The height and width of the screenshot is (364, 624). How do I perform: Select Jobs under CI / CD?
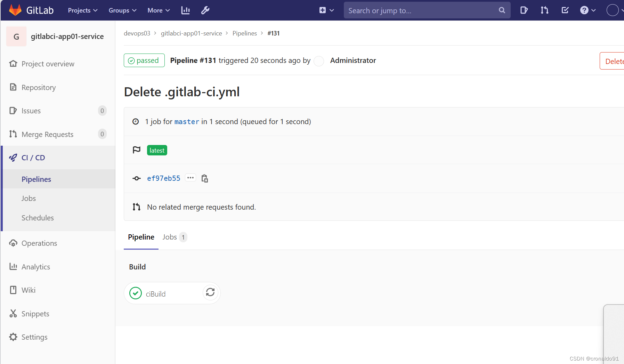pos(29,199)
